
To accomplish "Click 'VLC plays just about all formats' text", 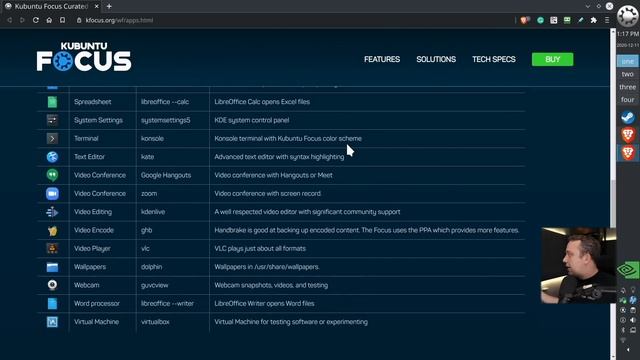I will pos(260,249).
